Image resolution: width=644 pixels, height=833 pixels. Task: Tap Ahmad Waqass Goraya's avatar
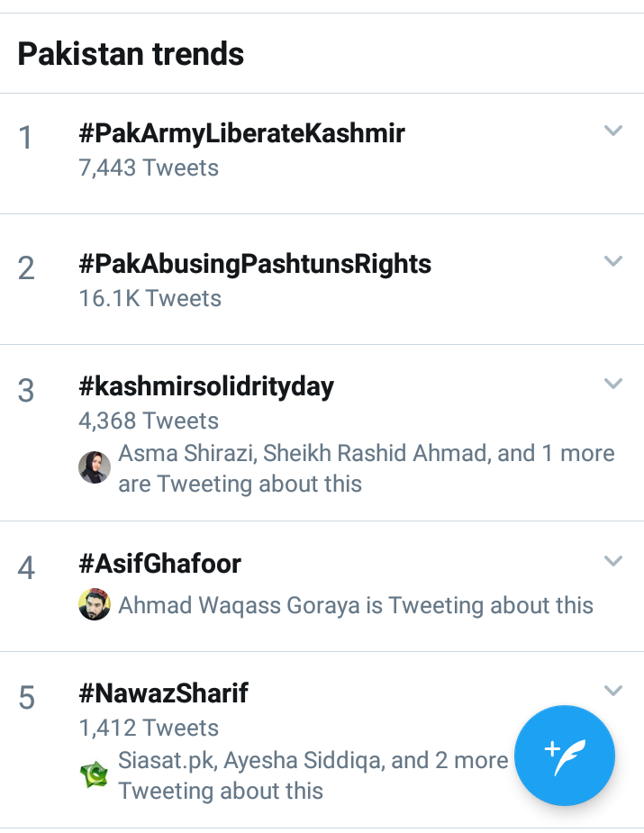click(x=95, y=604)
